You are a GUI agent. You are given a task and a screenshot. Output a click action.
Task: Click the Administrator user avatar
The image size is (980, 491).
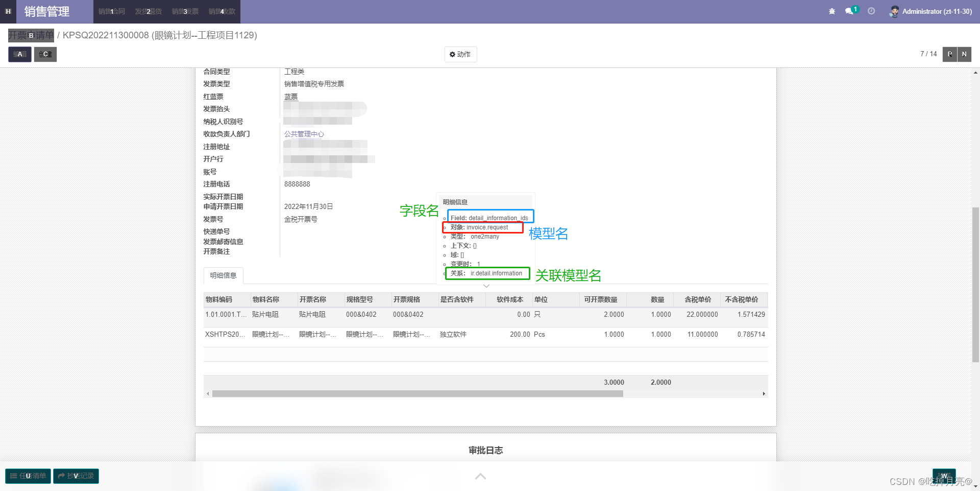894,11
